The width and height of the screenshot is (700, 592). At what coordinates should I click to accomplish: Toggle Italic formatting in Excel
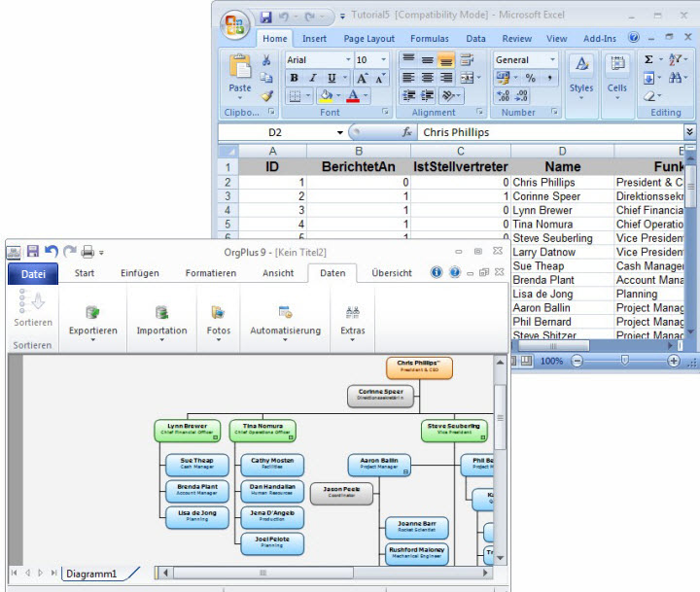coord(313,78)
